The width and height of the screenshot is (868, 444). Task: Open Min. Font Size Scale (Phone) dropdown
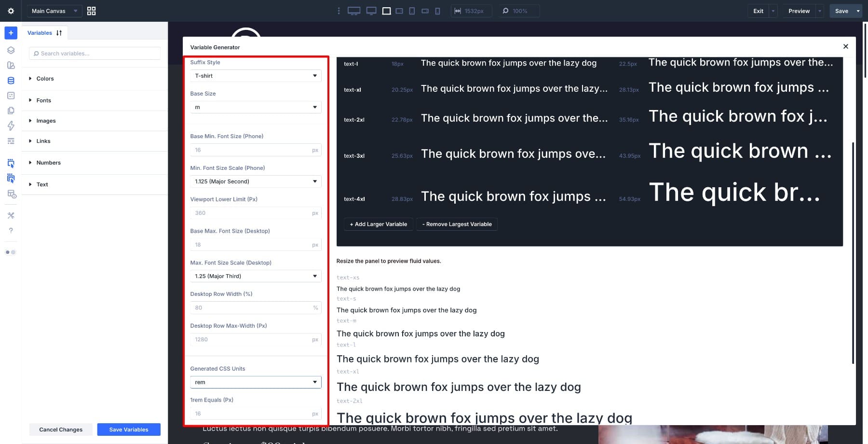(256, 181)
